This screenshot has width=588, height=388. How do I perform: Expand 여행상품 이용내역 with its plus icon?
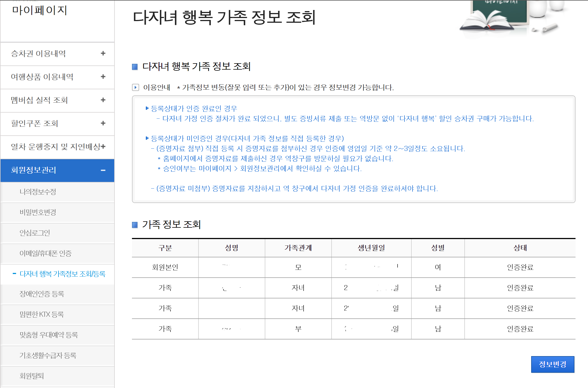pos(103,77)
